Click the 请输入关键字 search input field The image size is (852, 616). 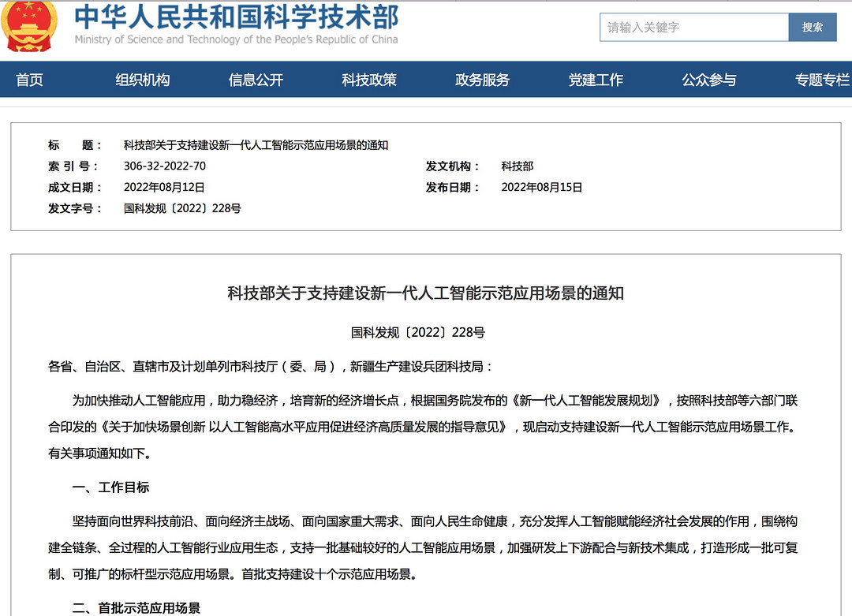693,27
